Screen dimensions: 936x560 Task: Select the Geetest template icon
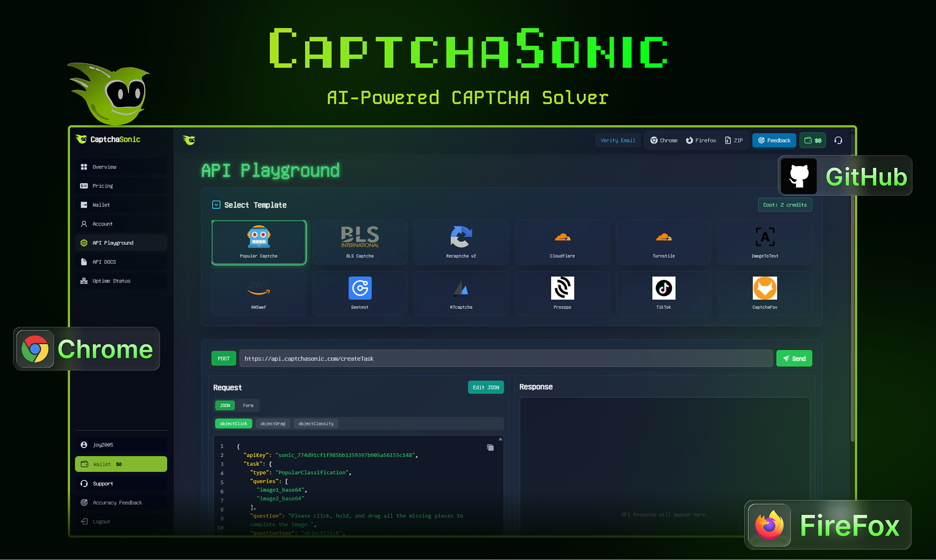coord(360,288)
